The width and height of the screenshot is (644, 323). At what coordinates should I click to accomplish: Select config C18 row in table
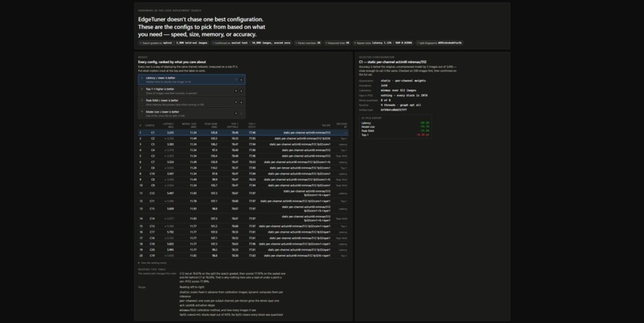coord(243,244)
